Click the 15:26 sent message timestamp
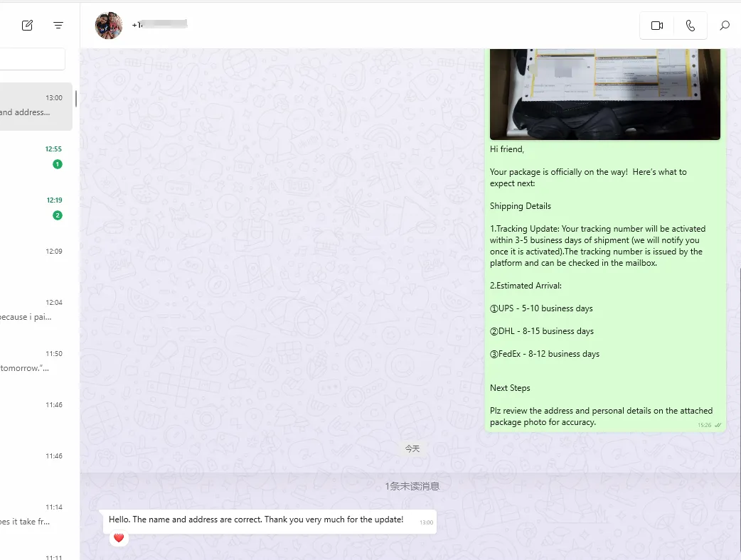741x560 pixels. pyautogui.click(x=704, y=425)
